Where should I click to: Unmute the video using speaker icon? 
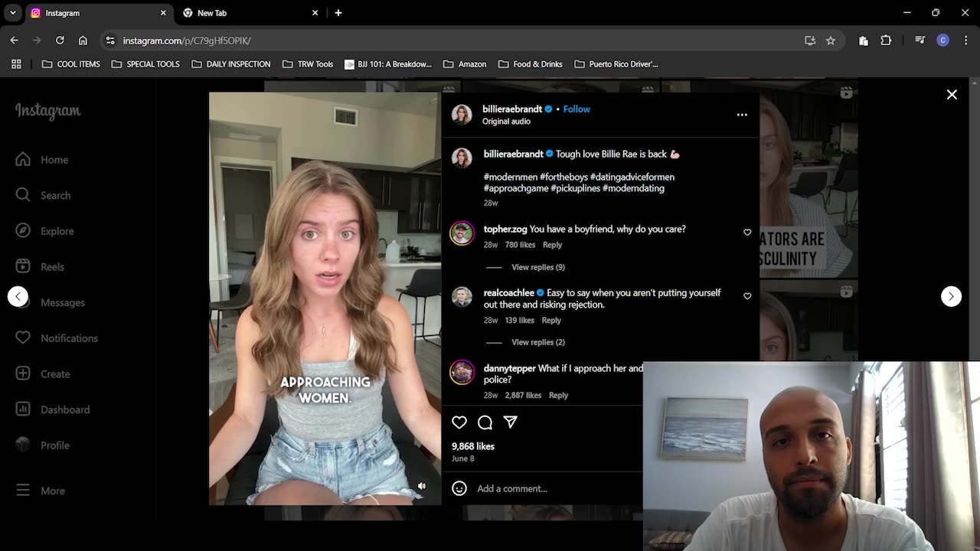tap(422, 486)
